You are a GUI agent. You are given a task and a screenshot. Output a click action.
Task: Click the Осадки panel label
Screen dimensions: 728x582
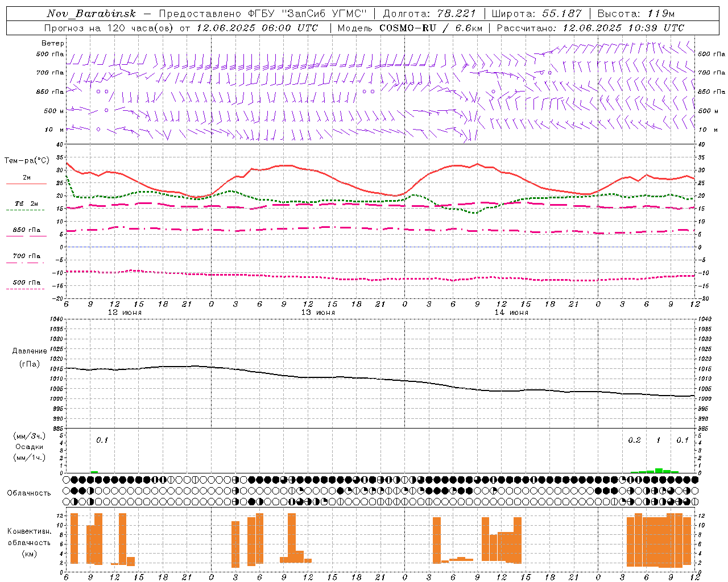[x=30, y=447]
